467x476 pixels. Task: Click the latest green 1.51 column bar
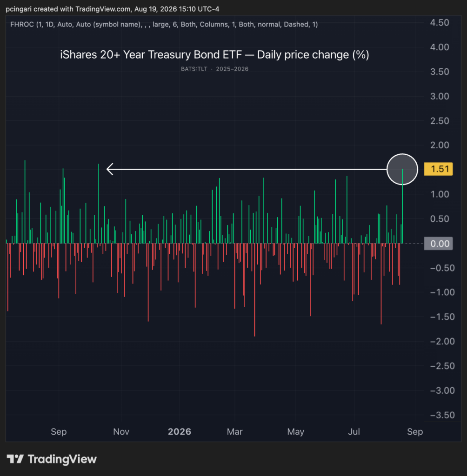(x=402, y=206)
